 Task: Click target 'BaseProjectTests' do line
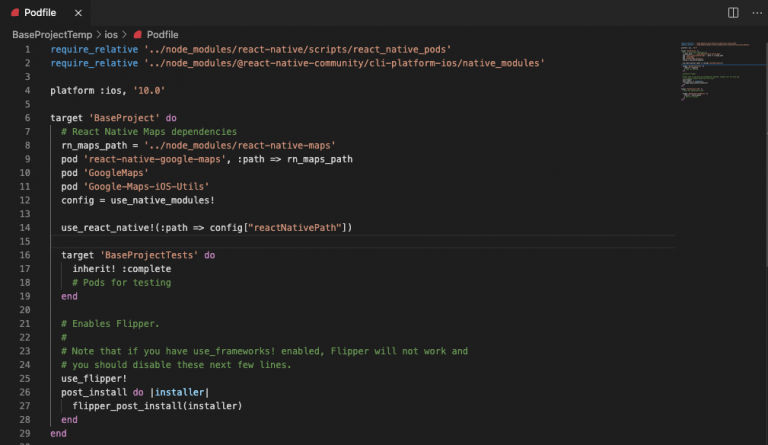tap(138, 255)
